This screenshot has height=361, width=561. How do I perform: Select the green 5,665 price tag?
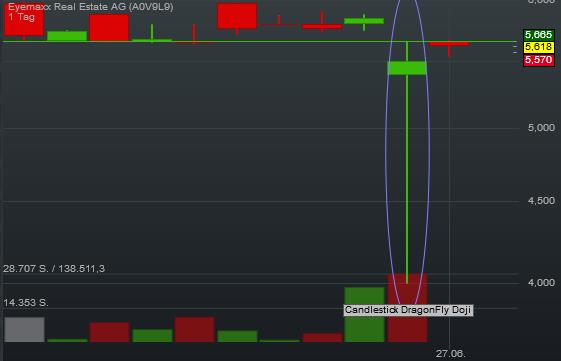click(538, 35)
